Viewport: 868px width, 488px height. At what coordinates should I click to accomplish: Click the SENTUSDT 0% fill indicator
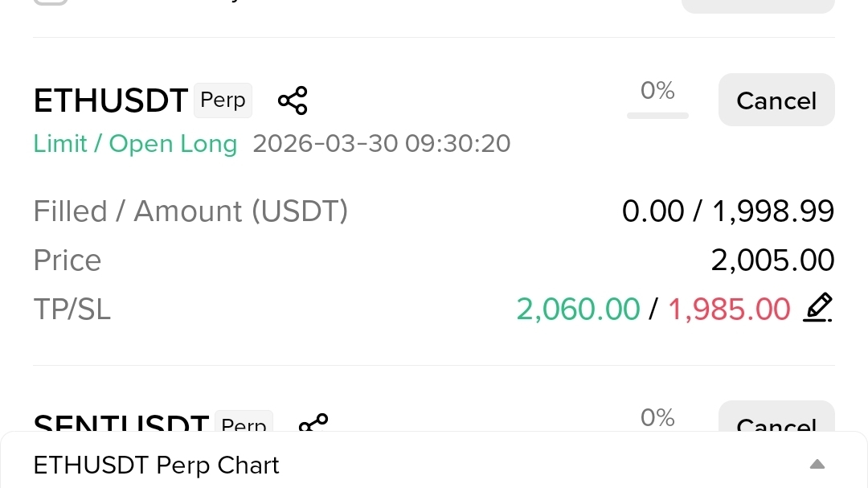click(657, 418)
